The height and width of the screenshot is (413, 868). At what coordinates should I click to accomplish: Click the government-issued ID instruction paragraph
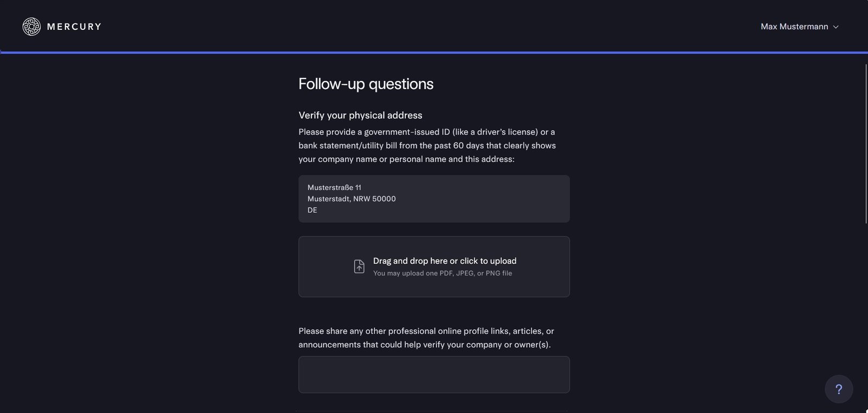pyautogui.click(x=427, y=145)
